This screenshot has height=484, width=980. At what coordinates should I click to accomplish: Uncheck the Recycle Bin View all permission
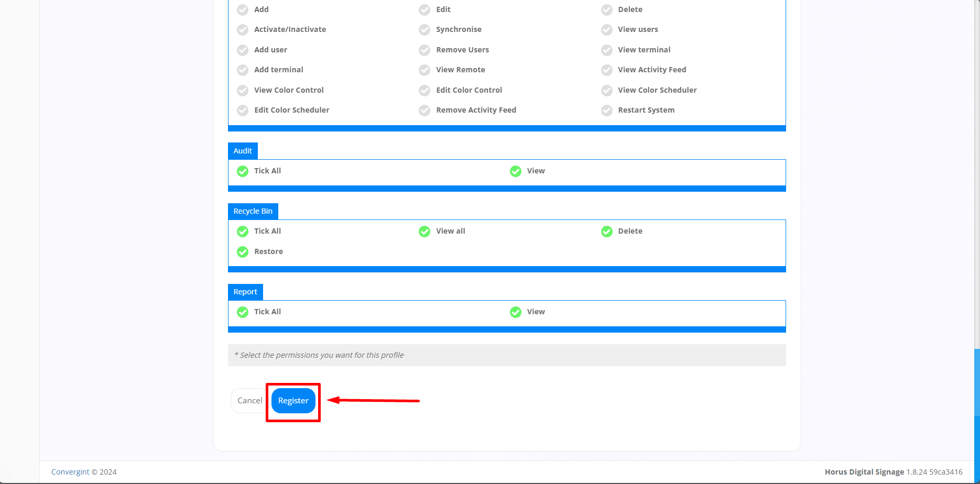tap(424, 232)
